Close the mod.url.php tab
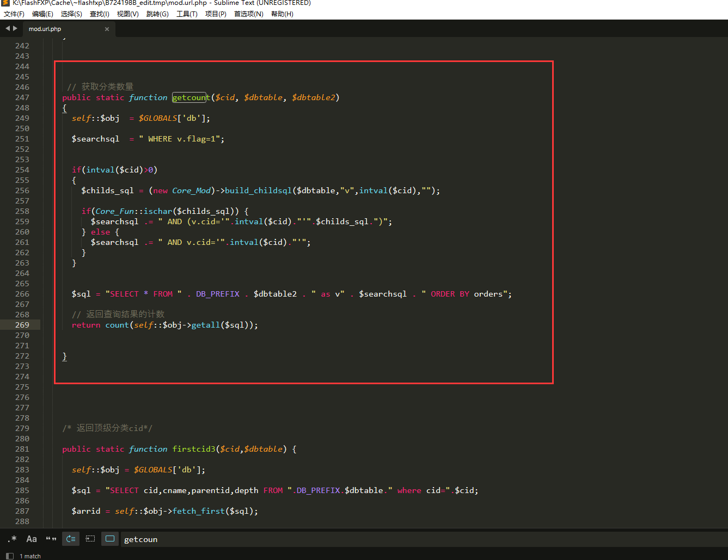The height and width of the screenshot is (560, 728). point(107,29)
